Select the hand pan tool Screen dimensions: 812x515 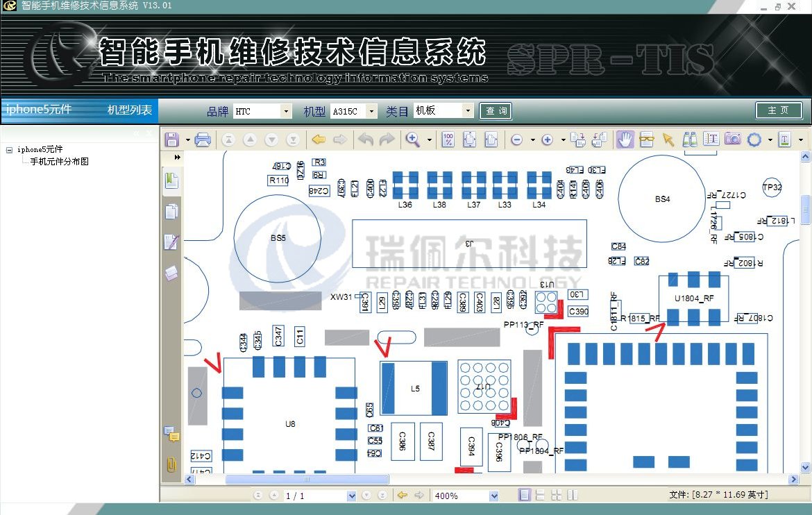pos(625,140)
